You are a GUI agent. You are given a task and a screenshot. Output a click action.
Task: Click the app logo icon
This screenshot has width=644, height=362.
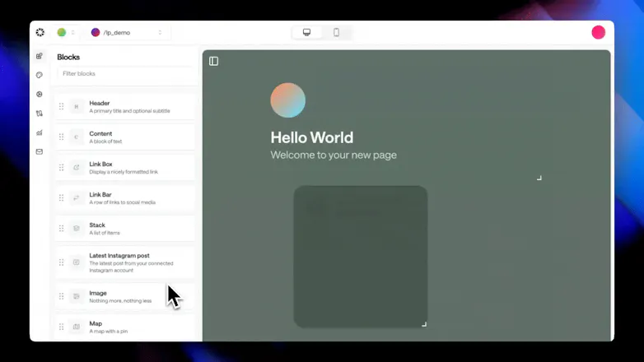pyautogui.click(x=40, y=32)
